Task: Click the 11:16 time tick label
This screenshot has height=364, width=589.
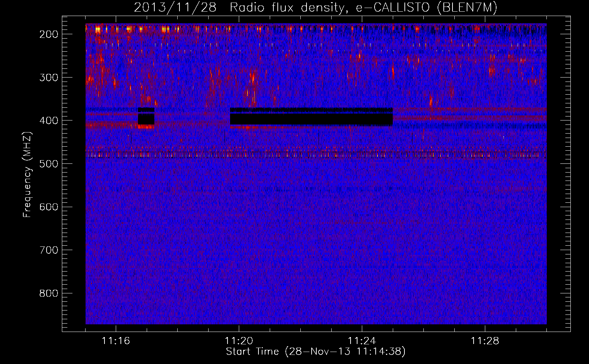Action: click(x=116, y=341)
